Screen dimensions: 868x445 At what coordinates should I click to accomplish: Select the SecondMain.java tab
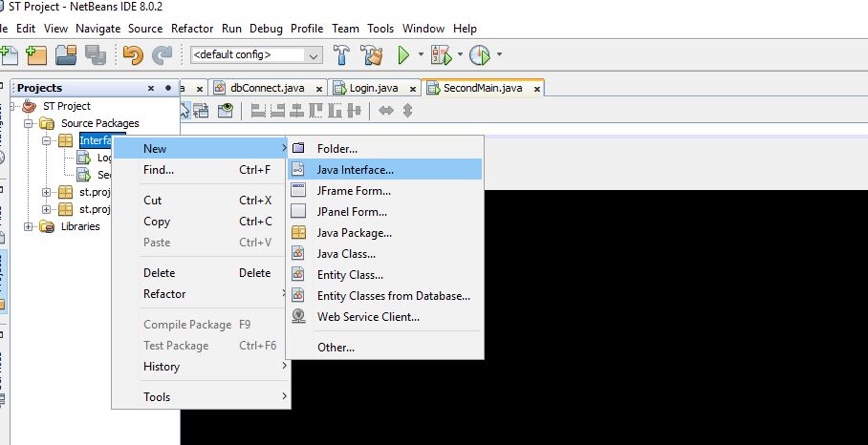tap(483, 88)
